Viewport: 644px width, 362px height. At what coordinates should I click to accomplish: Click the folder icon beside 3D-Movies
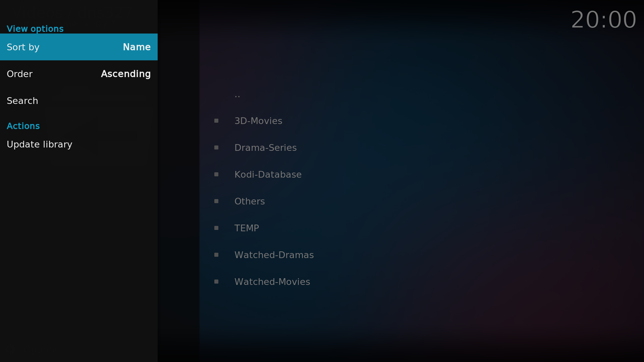pos(216,121)
